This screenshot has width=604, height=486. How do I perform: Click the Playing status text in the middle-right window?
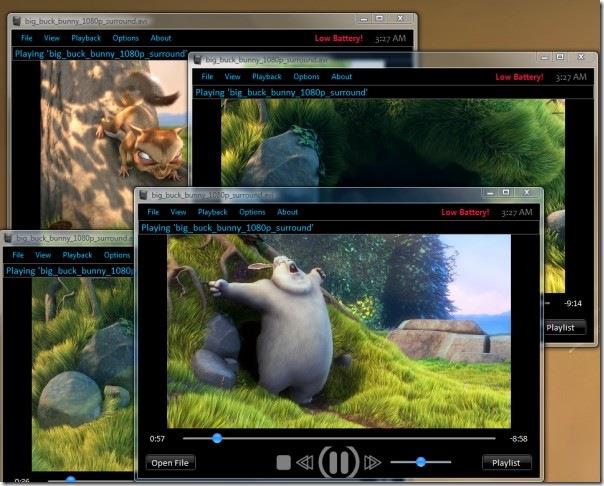click(282, 92)
